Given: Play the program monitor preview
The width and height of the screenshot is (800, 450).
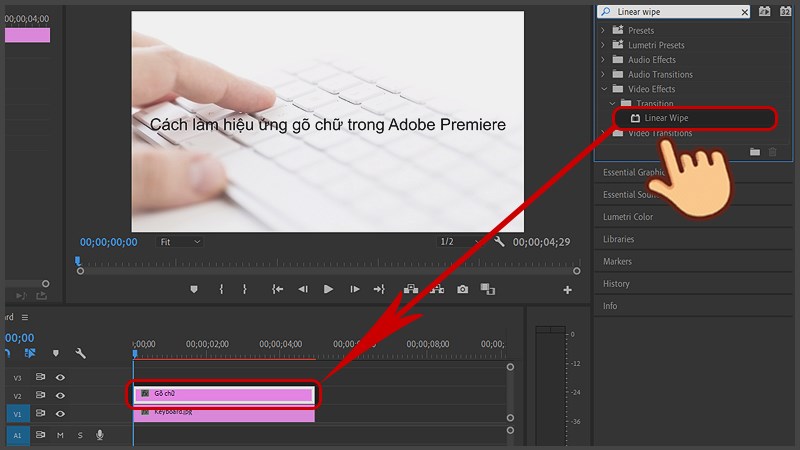Looking at the screenshot, I should (x=329, y=289).
